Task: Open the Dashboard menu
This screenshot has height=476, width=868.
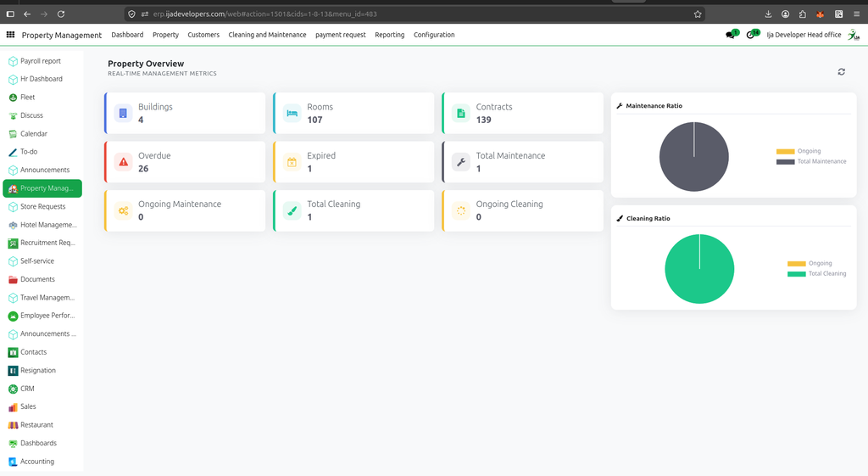Action: [x=127, y=34]
